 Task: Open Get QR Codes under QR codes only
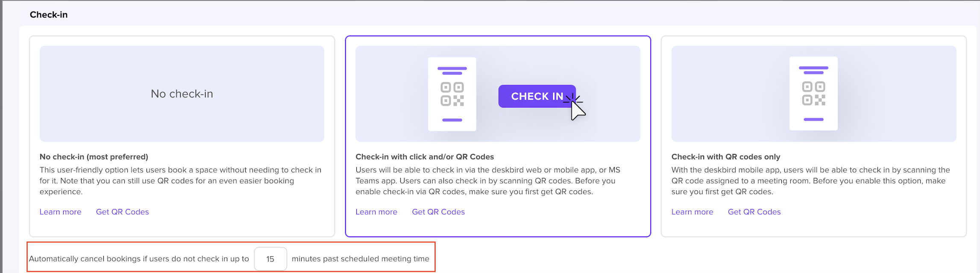754,212
